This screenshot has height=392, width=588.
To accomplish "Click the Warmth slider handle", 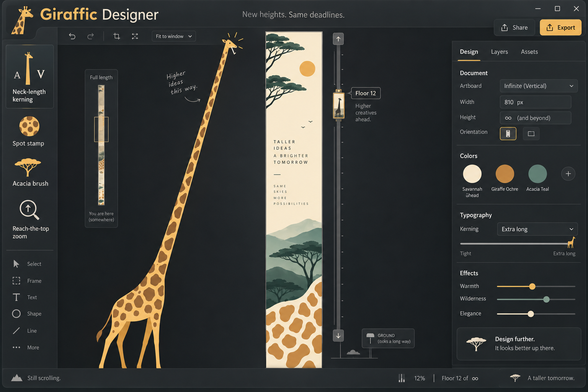I will [x=532, y=286].
